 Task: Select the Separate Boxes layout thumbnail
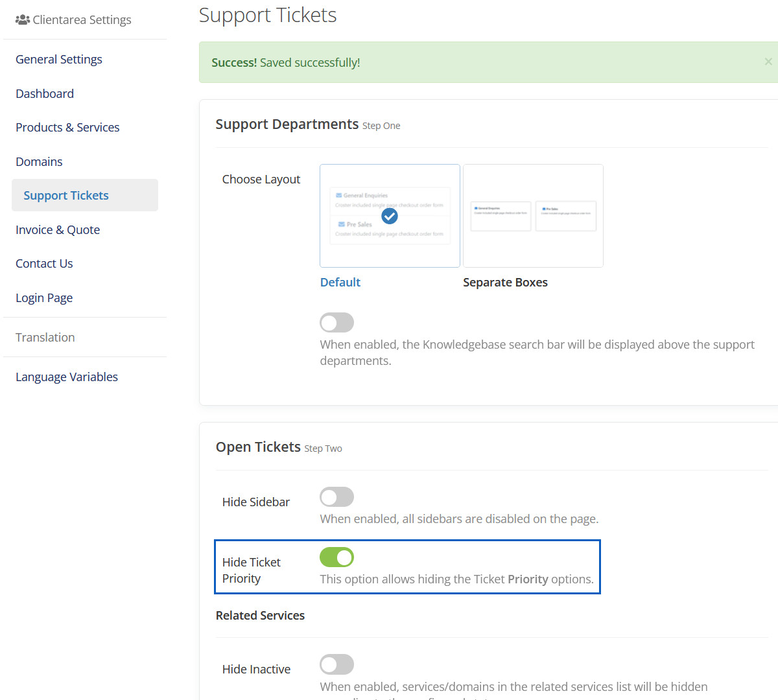coord(533,216)
